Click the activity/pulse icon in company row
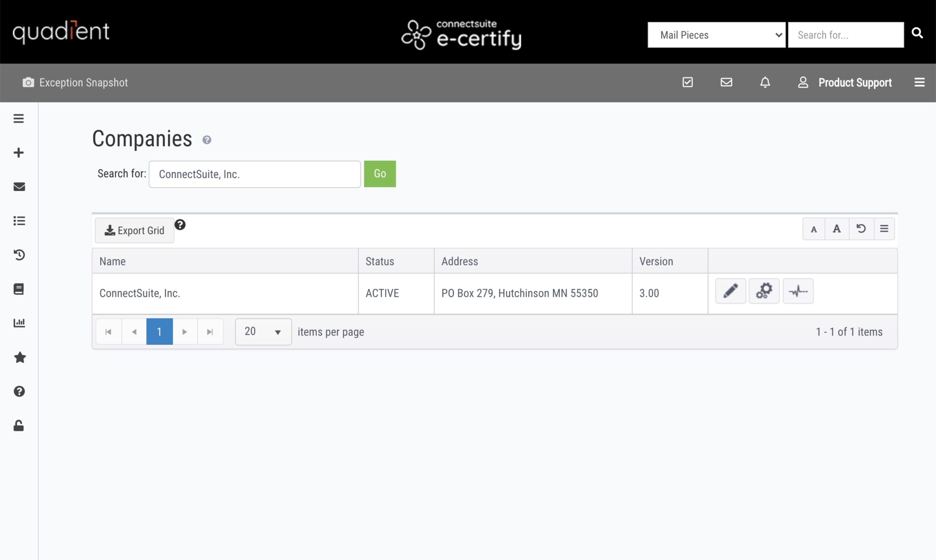Viewport: 936px width, 560px height. coord(798,291)
